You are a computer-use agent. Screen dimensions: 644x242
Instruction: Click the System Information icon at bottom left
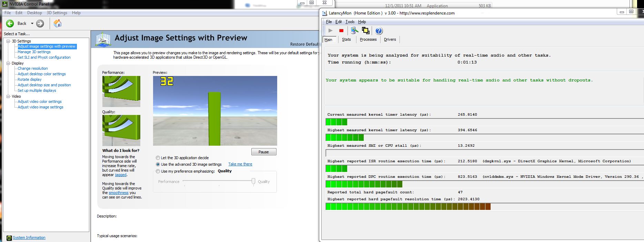click(x=9, y=238)
